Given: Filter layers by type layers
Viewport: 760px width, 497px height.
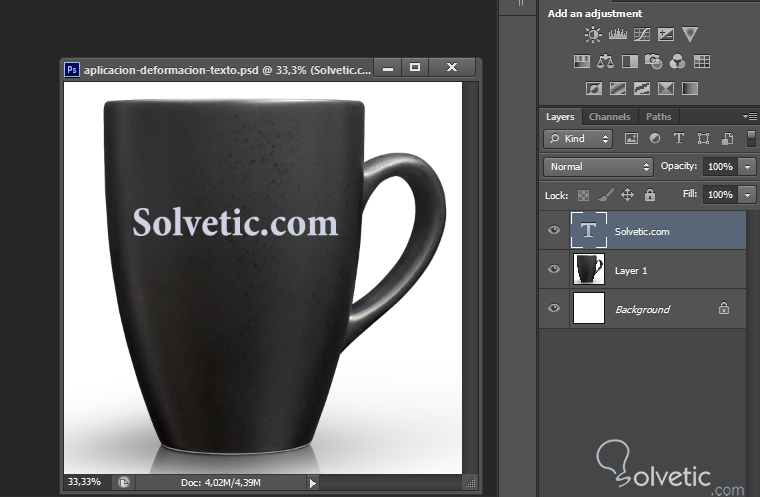Looking at the screenshot, I should coord(679,139).
